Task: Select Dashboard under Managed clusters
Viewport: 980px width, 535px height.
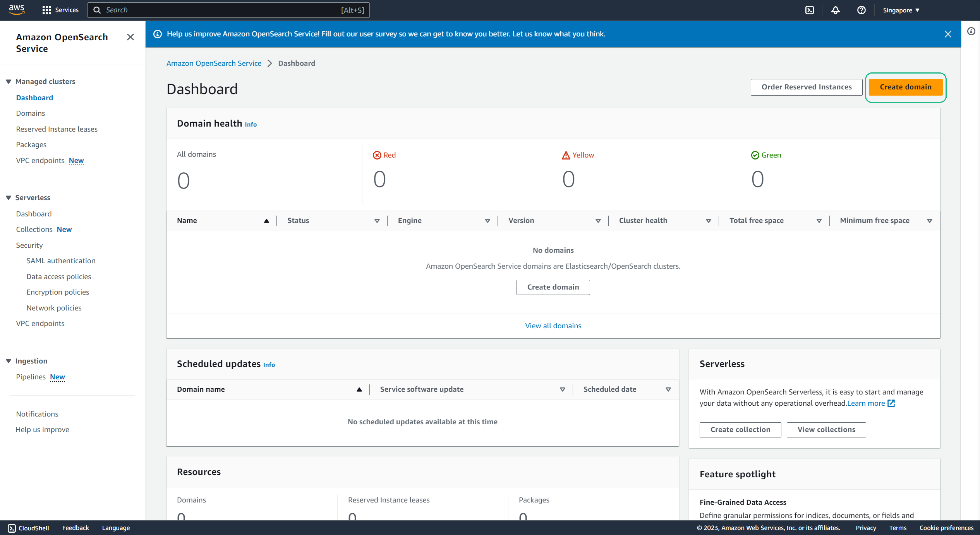Action: coord(34,98)
